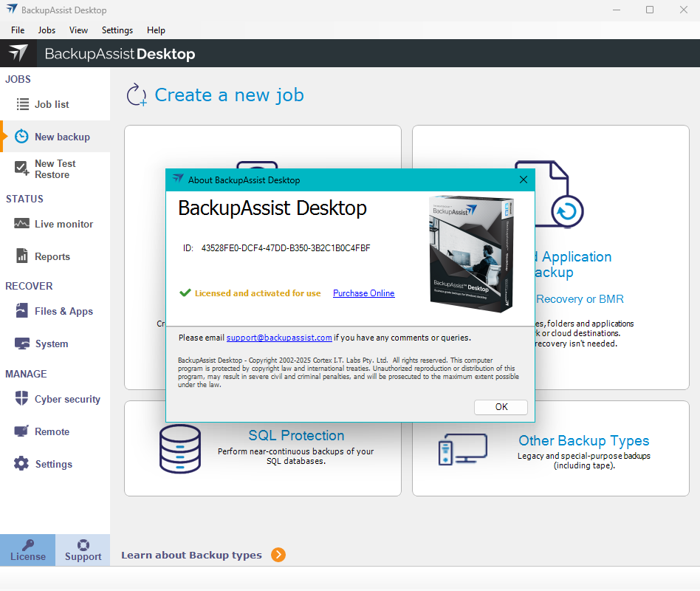
Task: Maximize the BackupAssist Desktop window
Action: 650,10
